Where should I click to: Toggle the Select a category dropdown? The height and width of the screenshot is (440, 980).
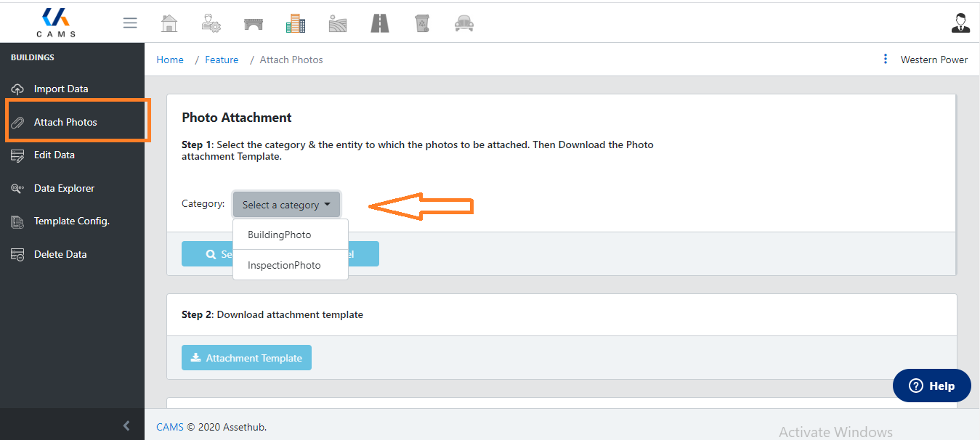point(286,205)
